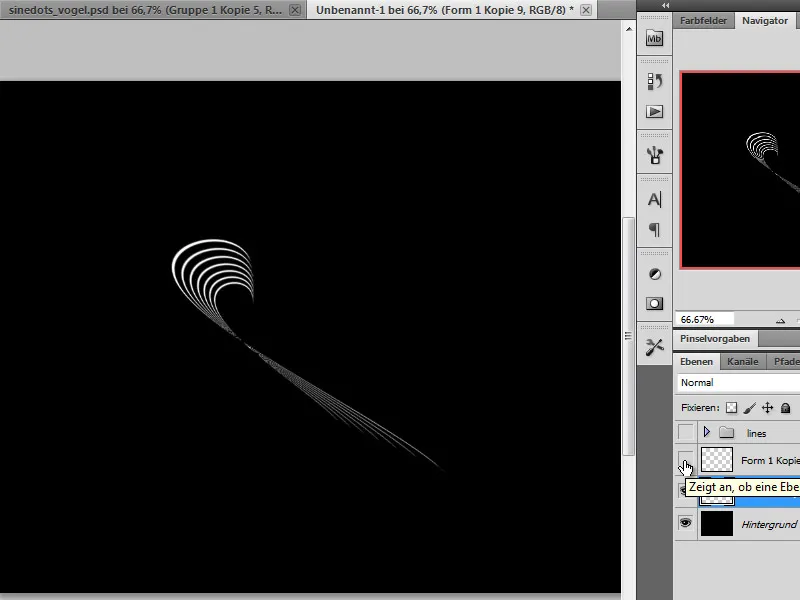Click the folder icon of lines group

pyautogui.click(x=727, y=433)
